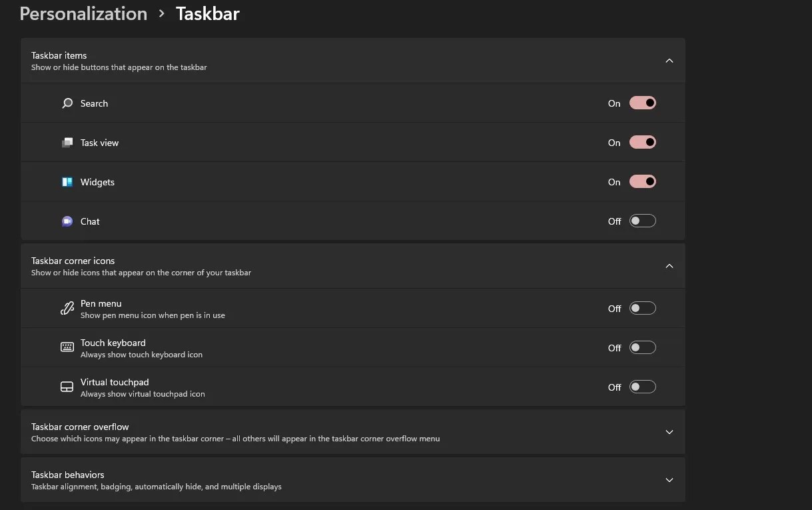This screenshot has width=812, height=510.
Task: Turn on the Touch keyboard toggle
Action: tap(642, 347)
